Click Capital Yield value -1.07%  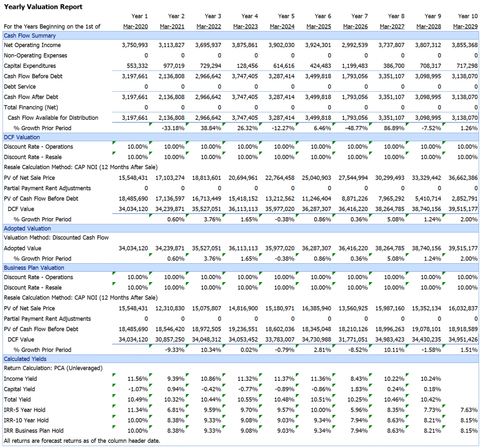(138, 389)
